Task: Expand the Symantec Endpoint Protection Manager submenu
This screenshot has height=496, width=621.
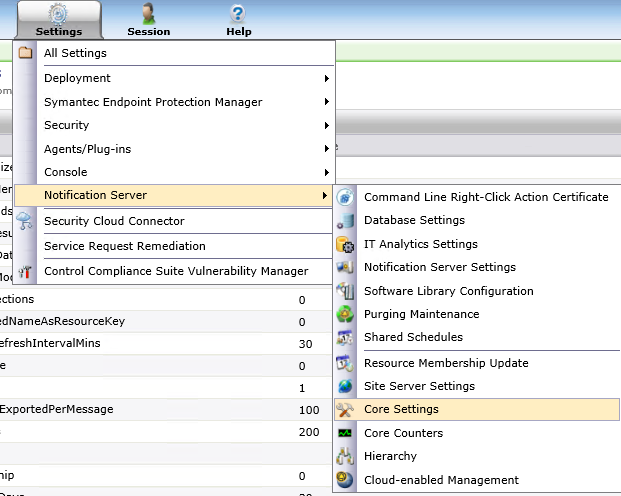Action: point(326,102)
